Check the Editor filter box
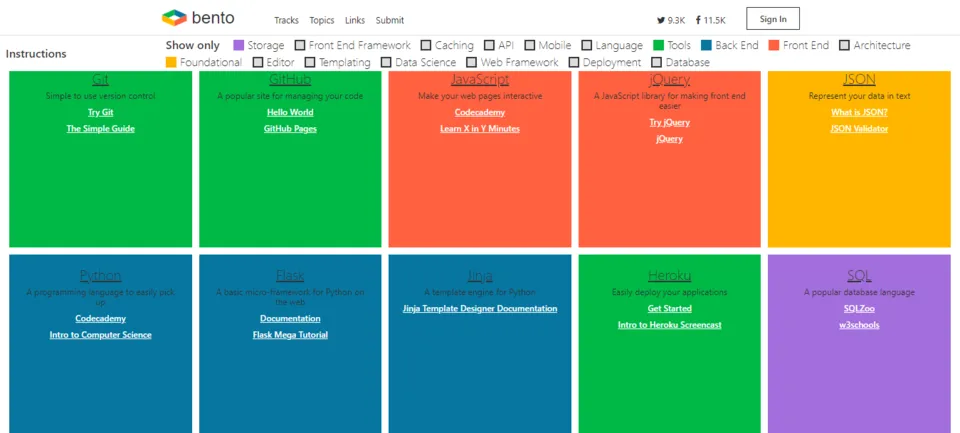Image resolution: width=960 pixels, height=433 pixels. (258, 62)
